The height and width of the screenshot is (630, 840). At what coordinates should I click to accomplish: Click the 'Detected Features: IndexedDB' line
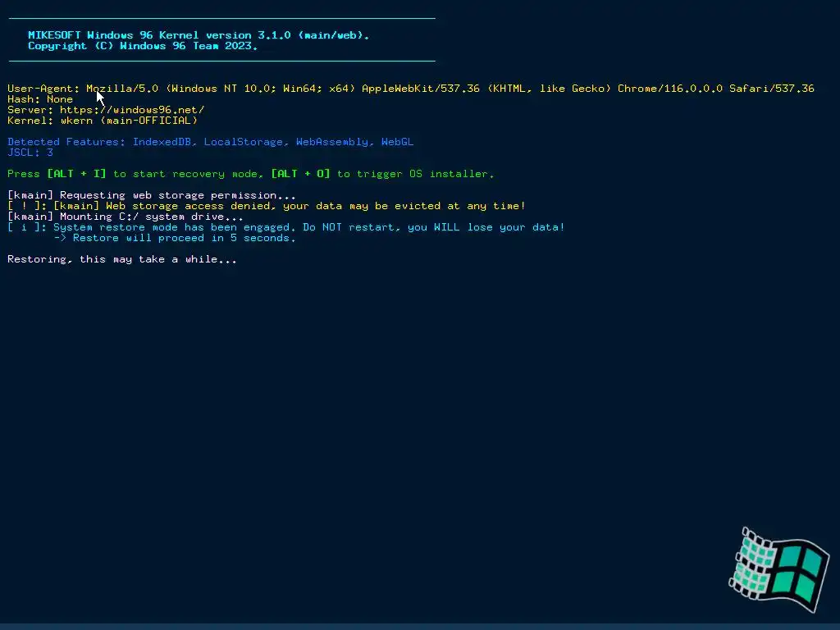211,142
